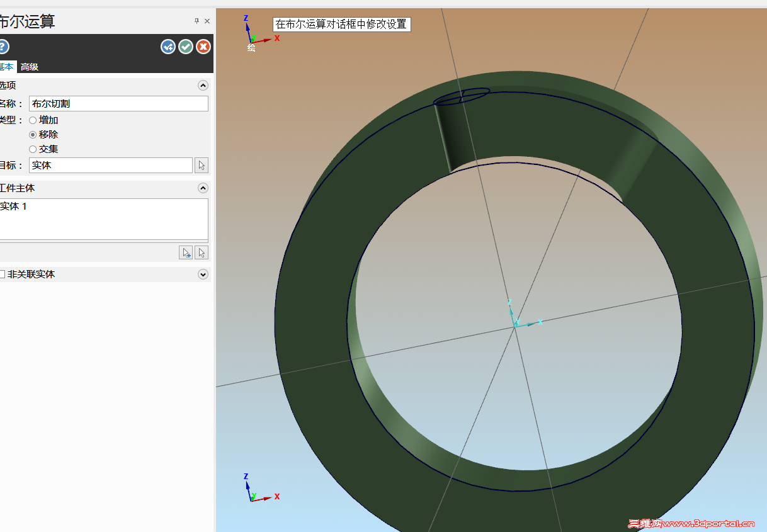The width and height of the screenshot is (767, 532).
Task: Switch to the 基本 tab
Action: coord(6,67)
